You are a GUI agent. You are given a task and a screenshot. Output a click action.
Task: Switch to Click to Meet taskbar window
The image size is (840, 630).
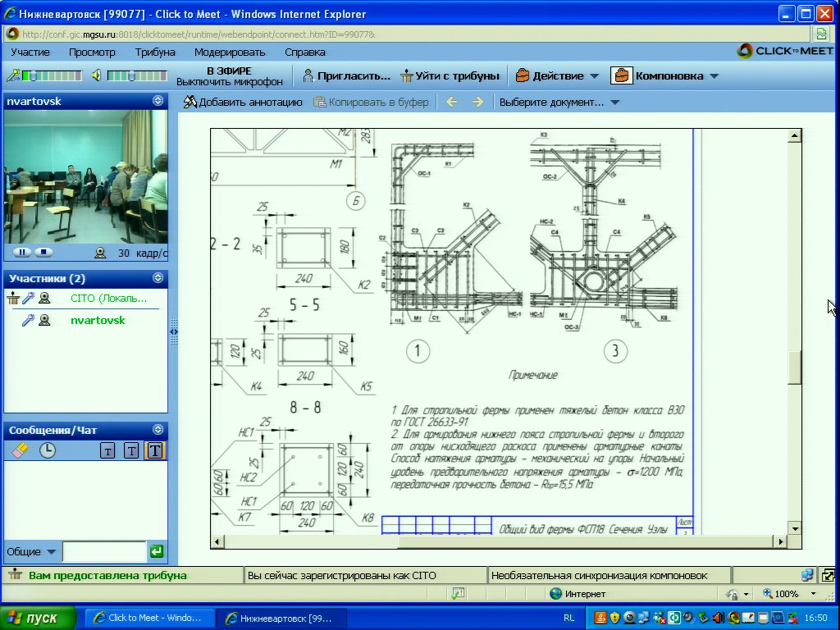pos(148,618)
